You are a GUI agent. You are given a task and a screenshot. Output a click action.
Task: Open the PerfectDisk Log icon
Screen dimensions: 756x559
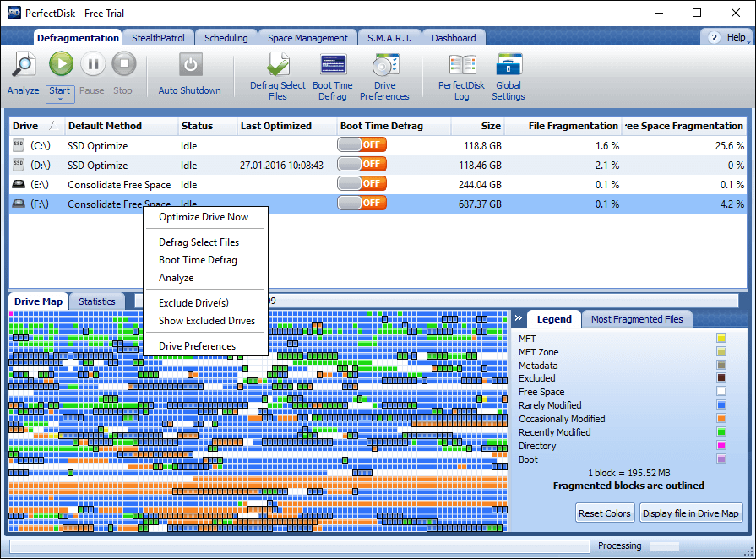click(x=462, y=64)
